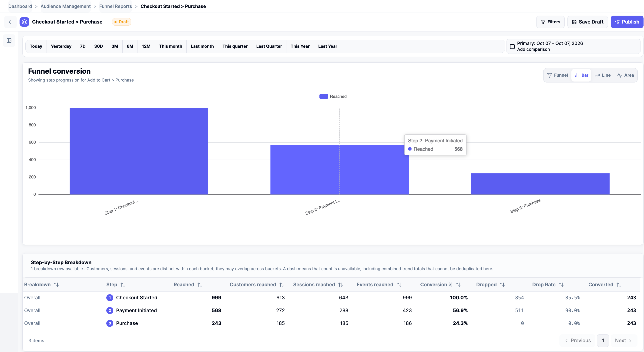This screenshot has height=352, width=644.
Task: Sort by Dropped column arrows
Action: [x=502, y=285]
